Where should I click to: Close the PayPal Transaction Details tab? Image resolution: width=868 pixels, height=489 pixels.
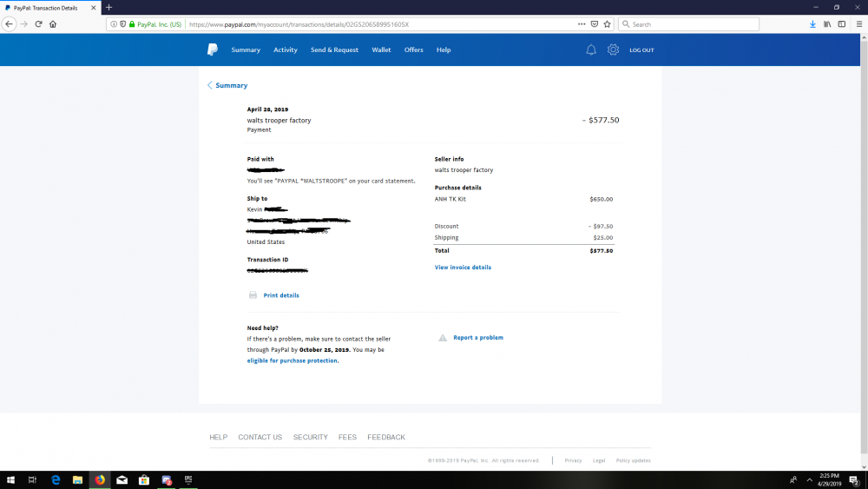tap(93, 8)
